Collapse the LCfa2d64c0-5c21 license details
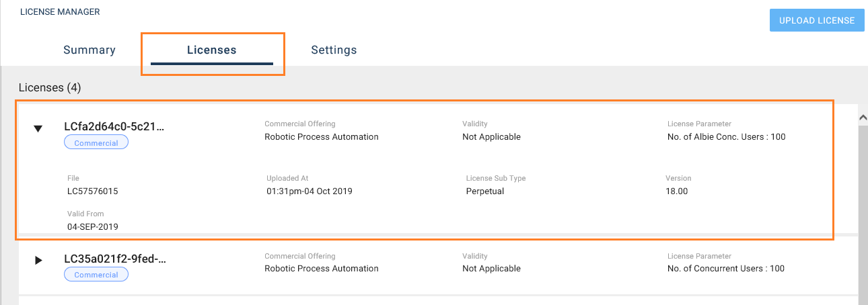Viewport: 868px width, 305px height. [x=38, y=128]
